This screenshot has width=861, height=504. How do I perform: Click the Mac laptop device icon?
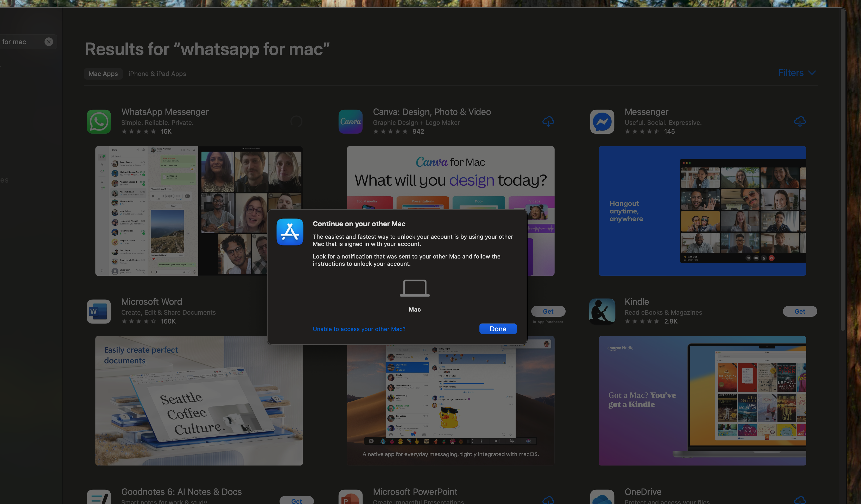[x=415, y=288]
